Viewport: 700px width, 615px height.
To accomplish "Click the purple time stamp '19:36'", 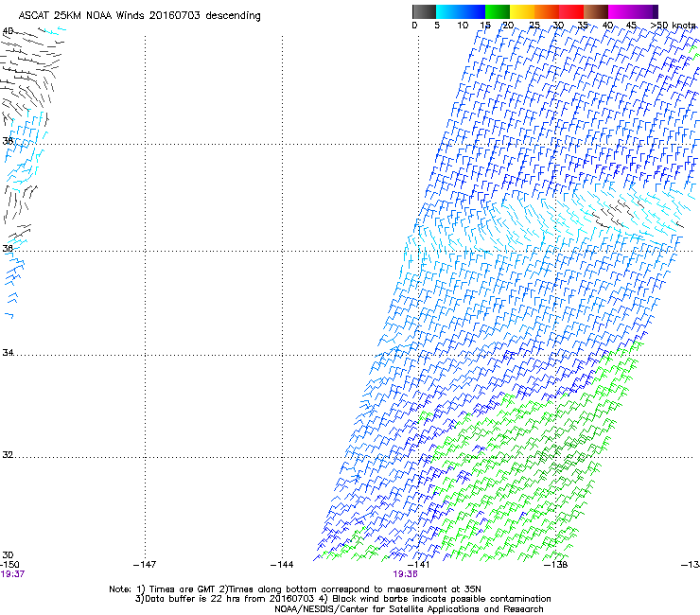I will click(x=406, y=574).
